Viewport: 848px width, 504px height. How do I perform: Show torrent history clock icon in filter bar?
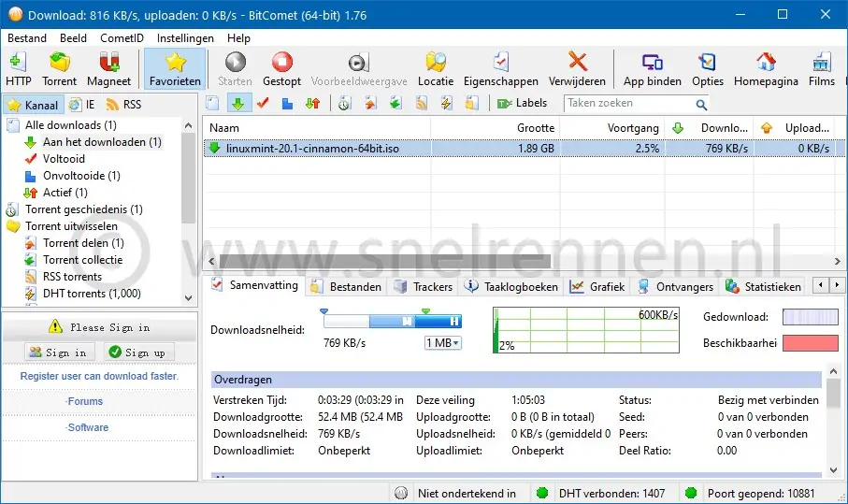click(x=344, y=103)
